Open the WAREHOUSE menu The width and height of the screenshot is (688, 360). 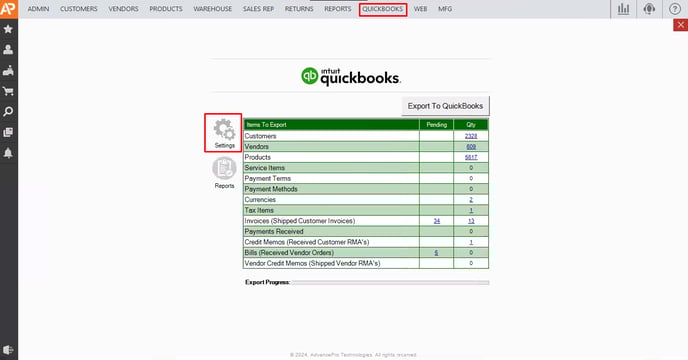213,9
